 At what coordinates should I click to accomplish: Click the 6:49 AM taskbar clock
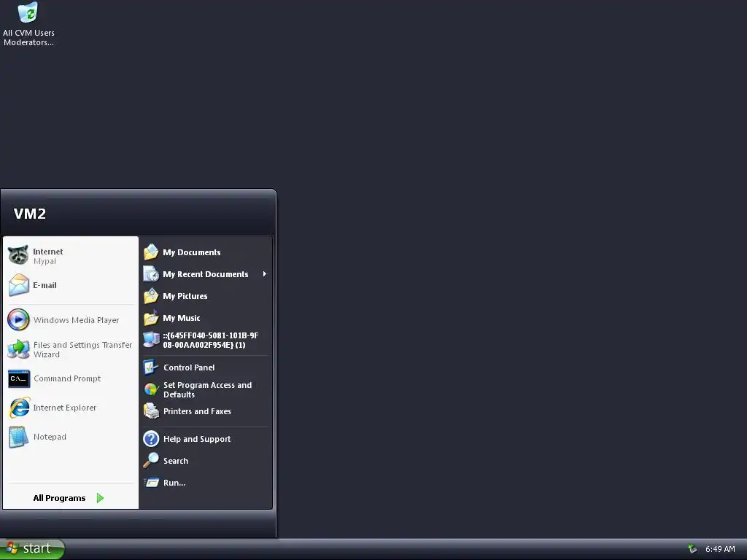pos(720,549)
